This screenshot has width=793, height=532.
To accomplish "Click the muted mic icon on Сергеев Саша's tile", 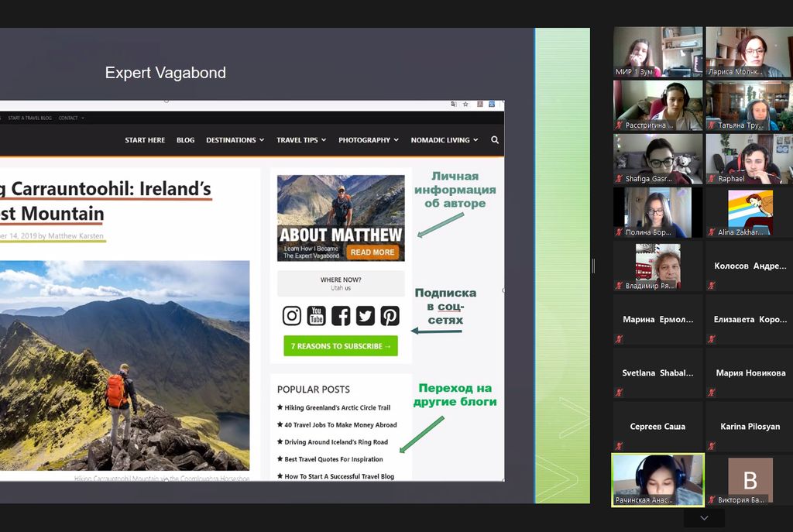I will tap(619, 446).
